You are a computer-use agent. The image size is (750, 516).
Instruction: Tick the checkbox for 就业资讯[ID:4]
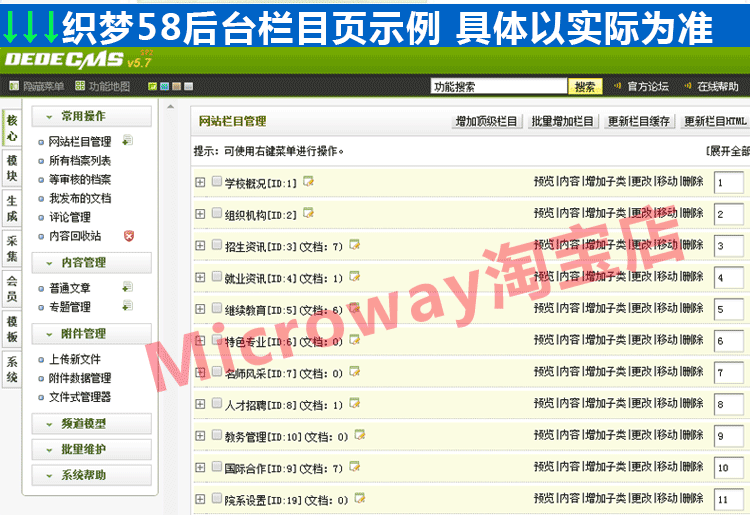[x=217, y=276]
